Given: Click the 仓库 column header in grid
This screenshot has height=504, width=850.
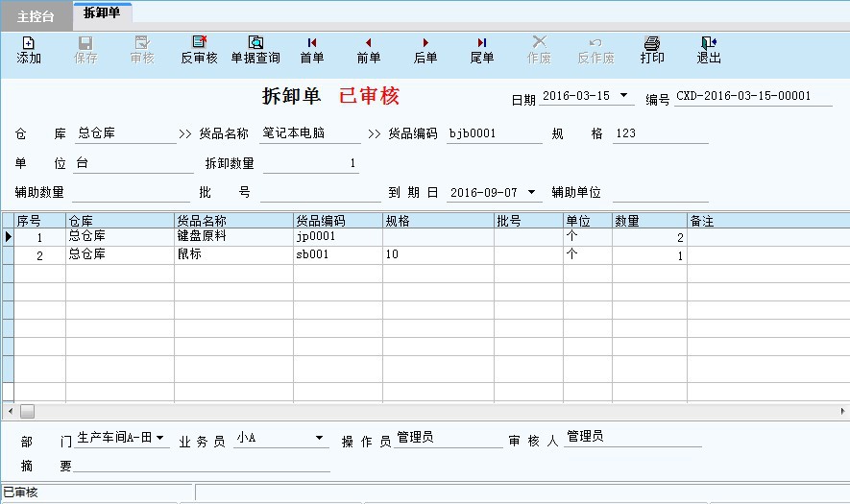Looking at the screenshot, I should pos(120,221).
